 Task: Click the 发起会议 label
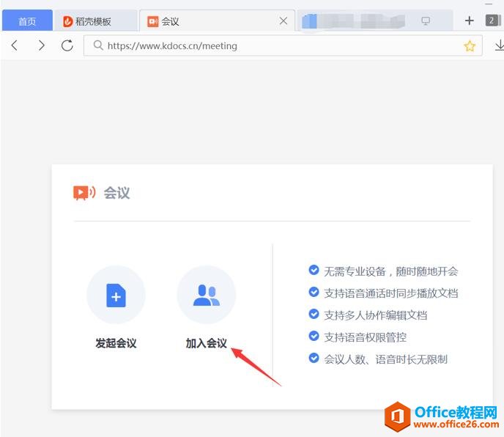point(116,343)
